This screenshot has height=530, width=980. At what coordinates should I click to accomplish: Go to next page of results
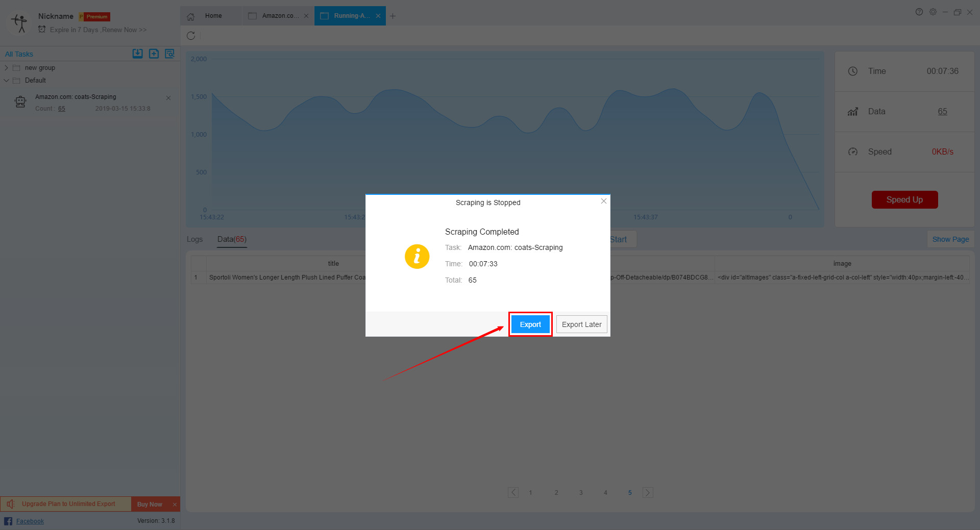[x=648, y=493]
